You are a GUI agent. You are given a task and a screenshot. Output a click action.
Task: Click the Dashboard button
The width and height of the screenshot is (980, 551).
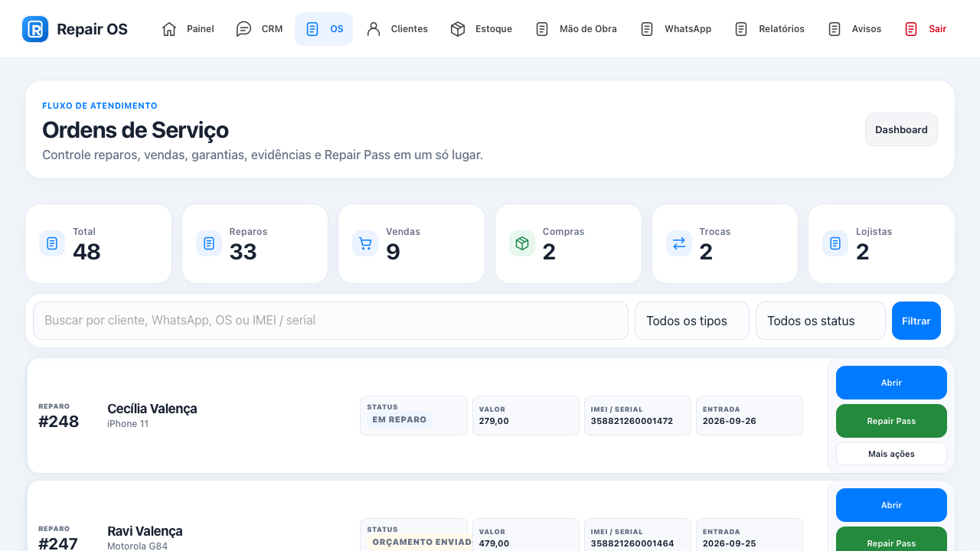pos(901,129)
